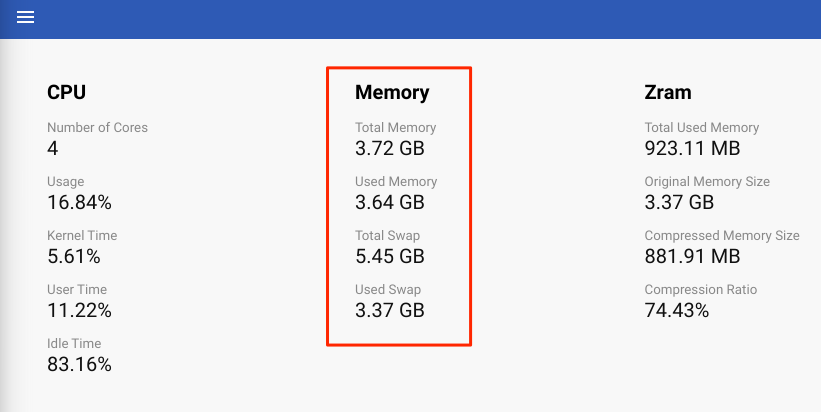Click the Used Swap label
821x412 pixels.
[387, 290]
